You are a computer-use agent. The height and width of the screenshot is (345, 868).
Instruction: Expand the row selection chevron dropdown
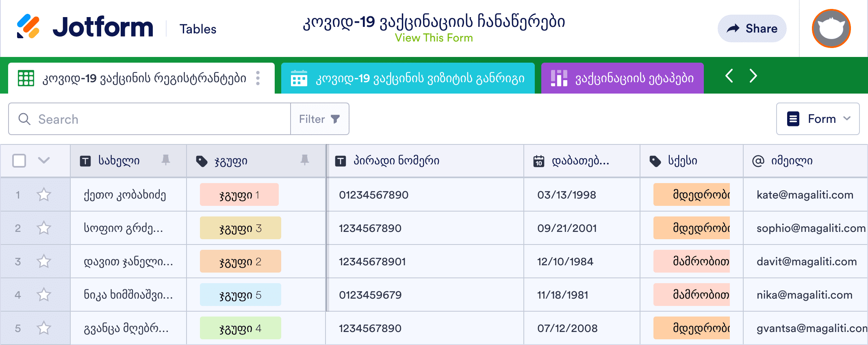tap(44, 160)
